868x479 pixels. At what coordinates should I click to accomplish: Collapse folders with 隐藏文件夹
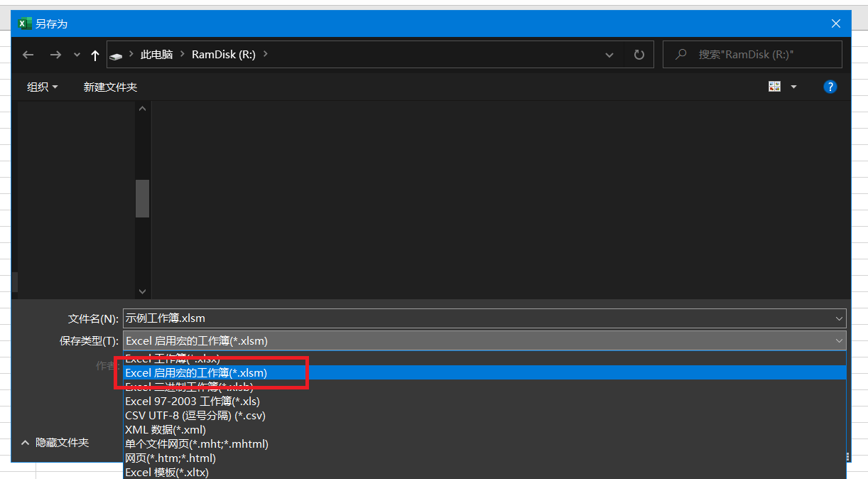pyautogui.click(x=55, y=442)
